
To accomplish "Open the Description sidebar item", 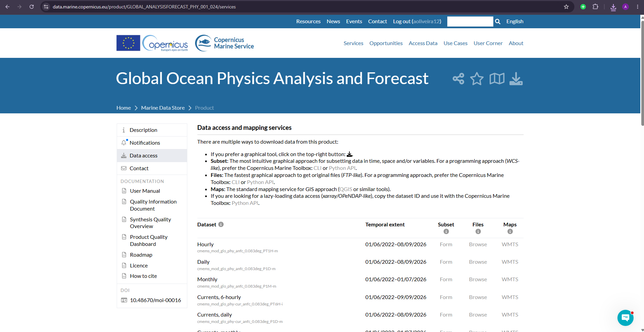I will coord(152,130).
